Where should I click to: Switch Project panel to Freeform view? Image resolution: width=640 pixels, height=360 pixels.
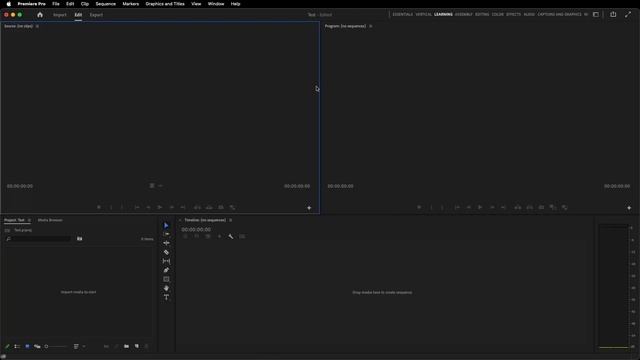tap(37, 346)
